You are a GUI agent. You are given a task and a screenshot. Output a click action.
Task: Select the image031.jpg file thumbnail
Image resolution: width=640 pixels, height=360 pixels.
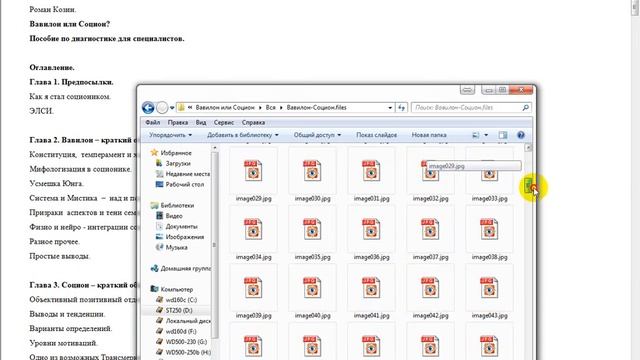click(x=371, y=171)
